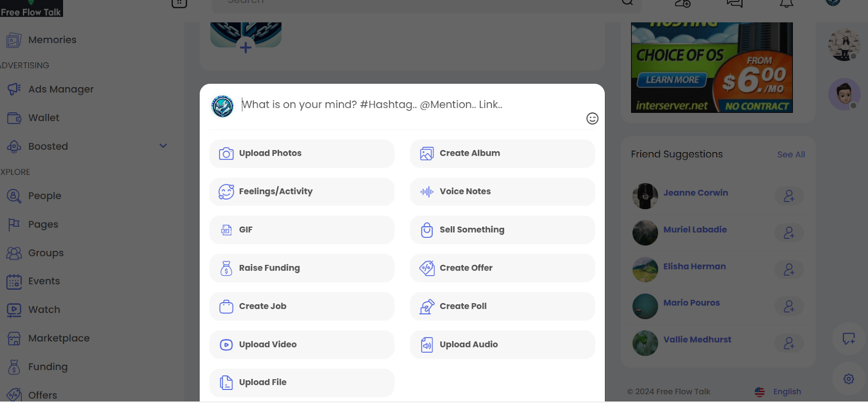
Task: Open Ads Manager from the sidebar
Action: [x=60, y=89]
